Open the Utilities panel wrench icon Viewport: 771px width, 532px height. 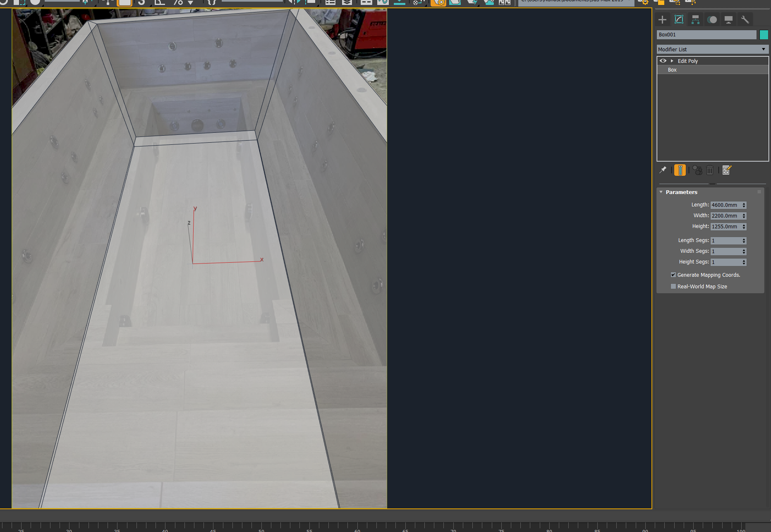pos(745,19)
